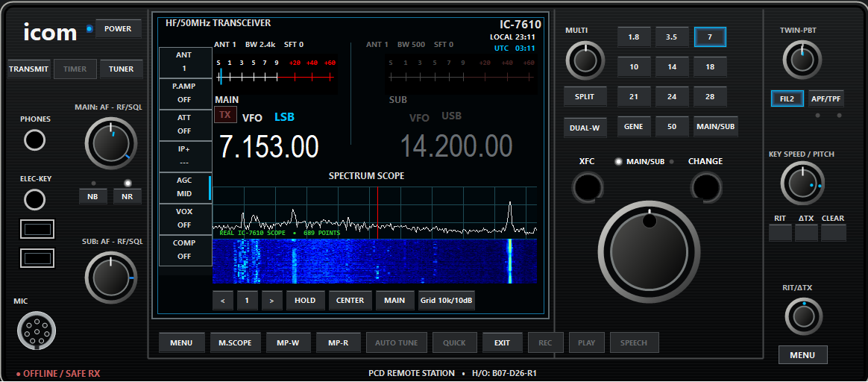This screenshot has width=868, height=382.
Task: Toggle DUAL-W dual watch
Action: [x=585, y=128]
